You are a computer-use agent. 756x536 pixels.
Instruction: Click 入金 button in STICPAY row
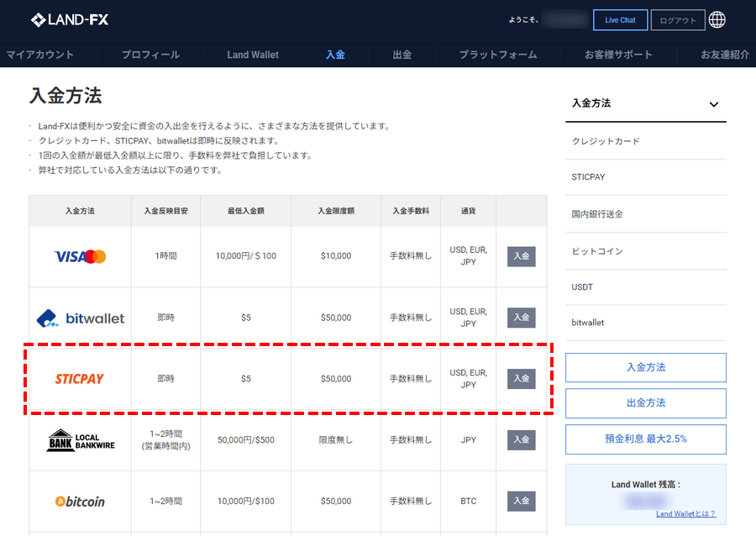click(x=521, y=379)
